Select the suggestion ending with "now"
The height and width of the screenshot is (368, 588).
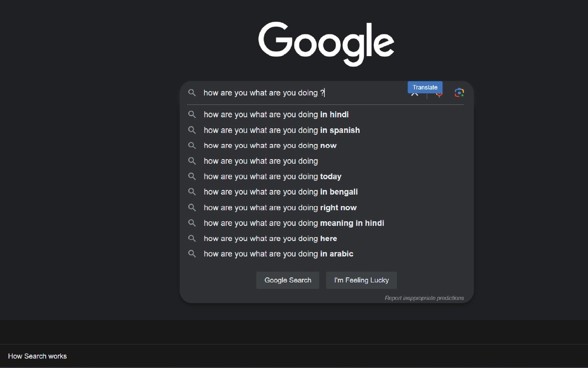click(x=270, y=146)
